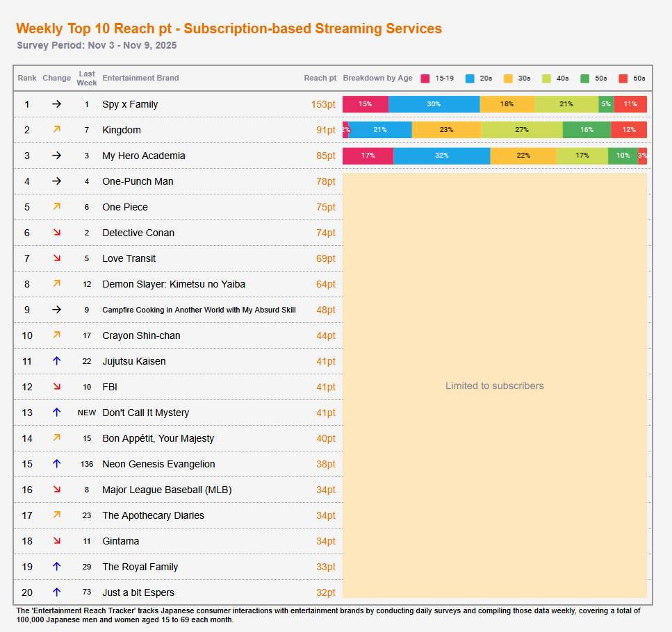
Task: Click the blue up arrow for Don't Call It Mystery
Action: pos(56,413)
